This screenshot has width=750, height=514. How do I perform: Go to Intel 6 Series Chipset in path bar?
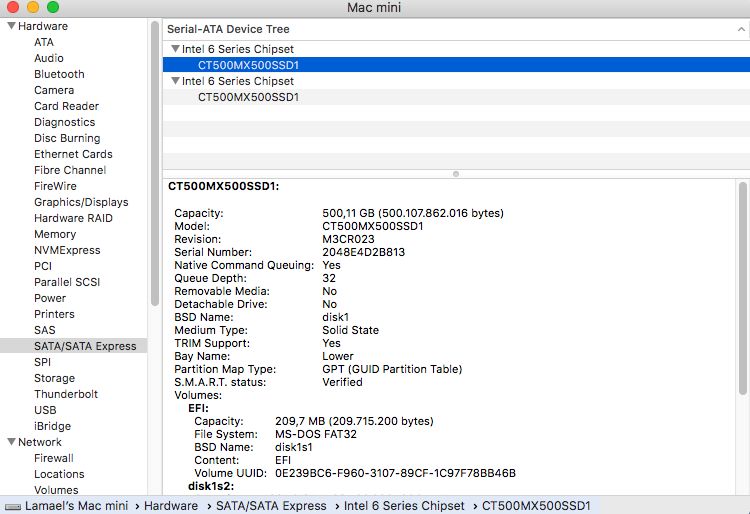click(x=404, y=506)
